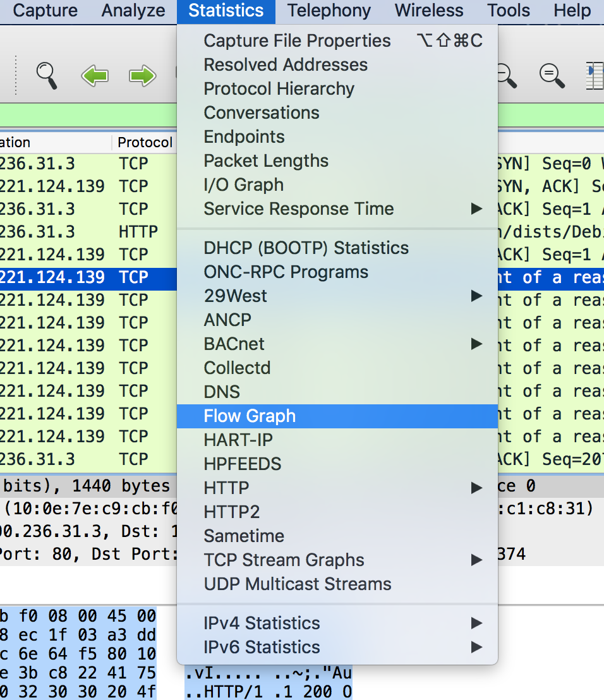Image resolution: width=604 pixels, height=700 pixels.
Task: Click the zoom reset magnifier icon
Action: click(x=552, y=75)
